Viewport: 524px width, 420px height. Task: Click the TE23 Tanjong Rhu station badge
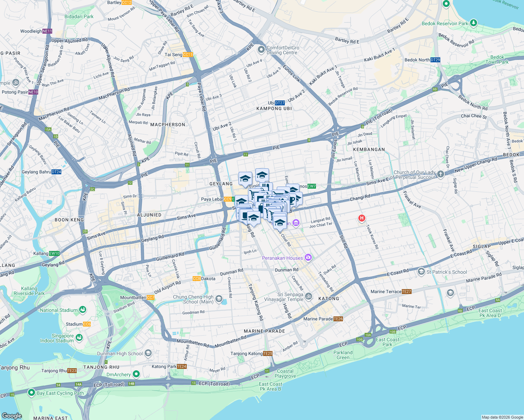pyautogui.click(x=72, y=370)
